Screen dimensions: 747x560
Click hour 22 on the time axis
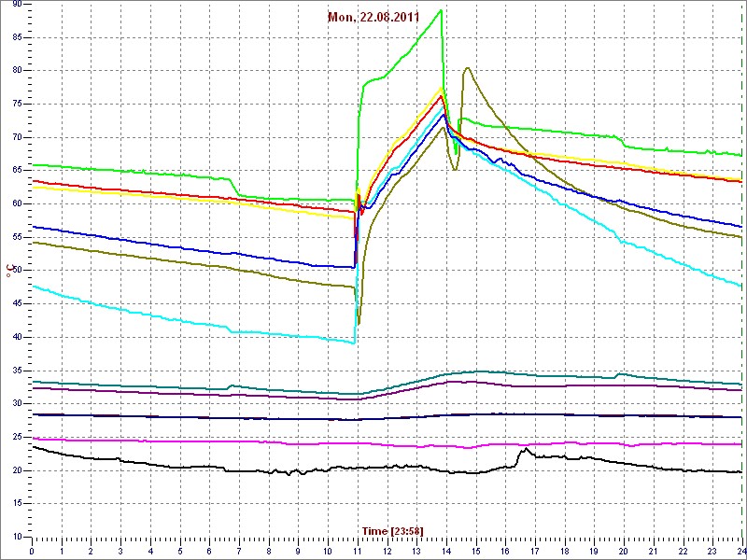[x=683, y=551]
